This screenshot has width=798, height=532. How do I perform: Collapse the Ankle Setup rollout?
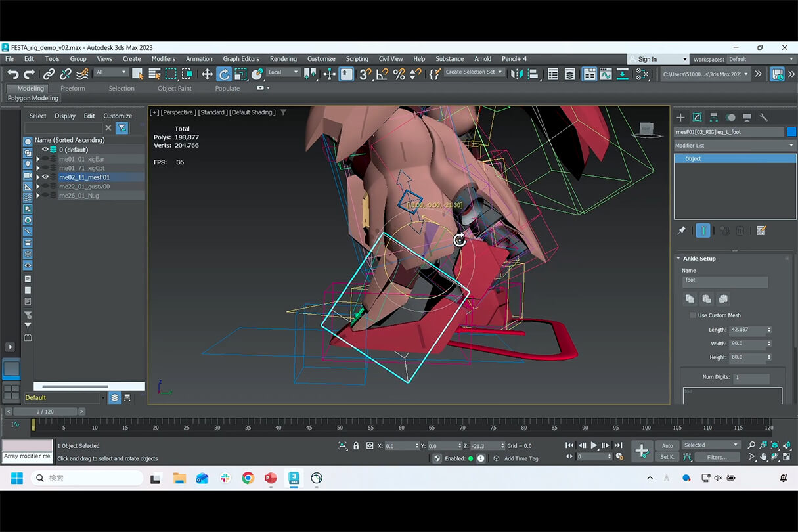coord(678,259)
